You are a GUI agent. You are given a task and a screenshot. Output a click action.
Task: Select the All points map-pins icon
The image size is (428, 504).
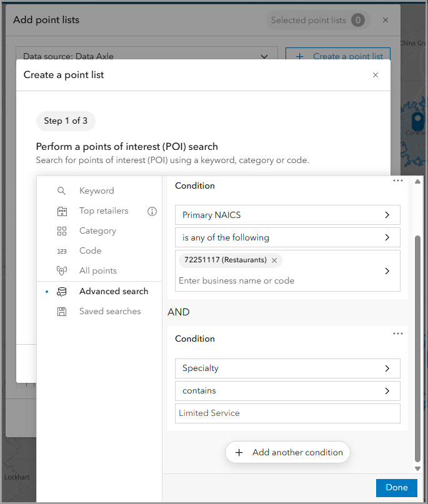coord(62,270)
